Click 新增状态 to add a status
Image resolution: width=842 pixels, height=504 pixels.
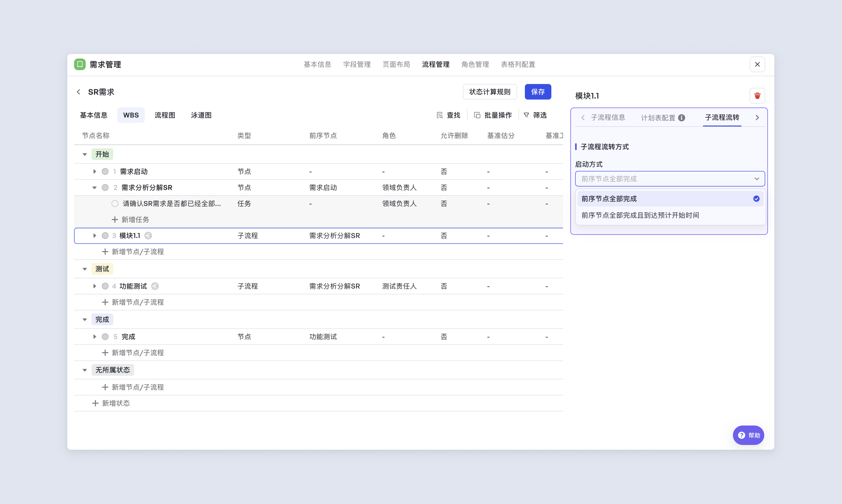116,403
